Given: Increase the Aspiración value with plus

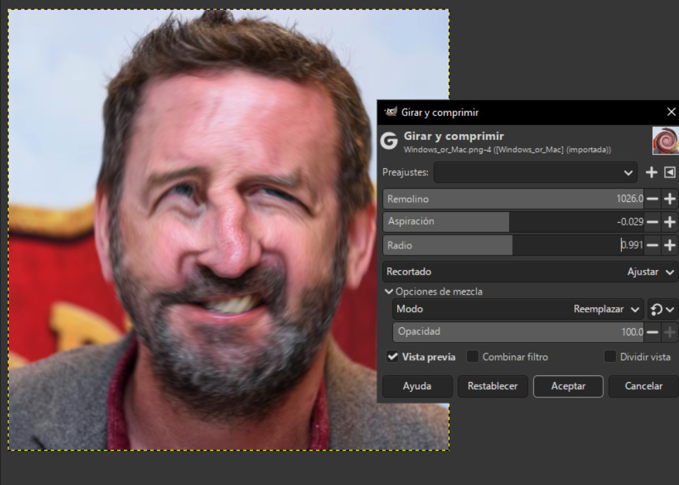Looking at the screenshot, I should 670,222.
